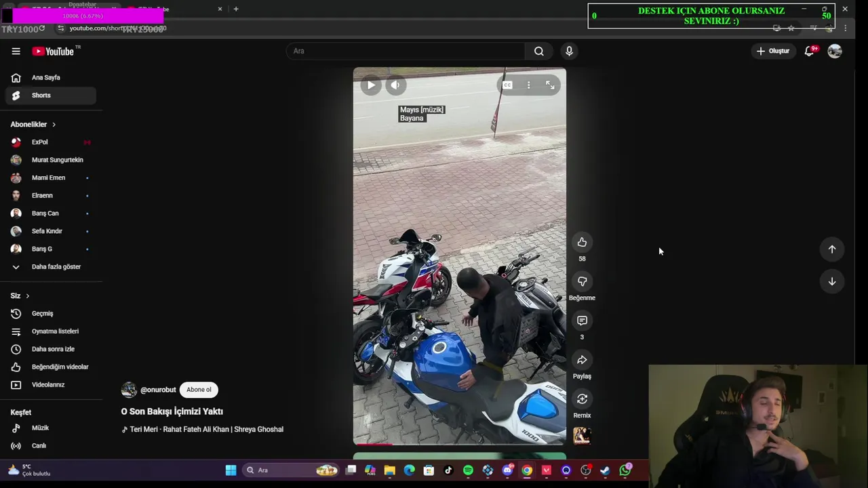Open TikTok from the taskbar
Screen dimensions: 868x488
click(x=448, y=470)
